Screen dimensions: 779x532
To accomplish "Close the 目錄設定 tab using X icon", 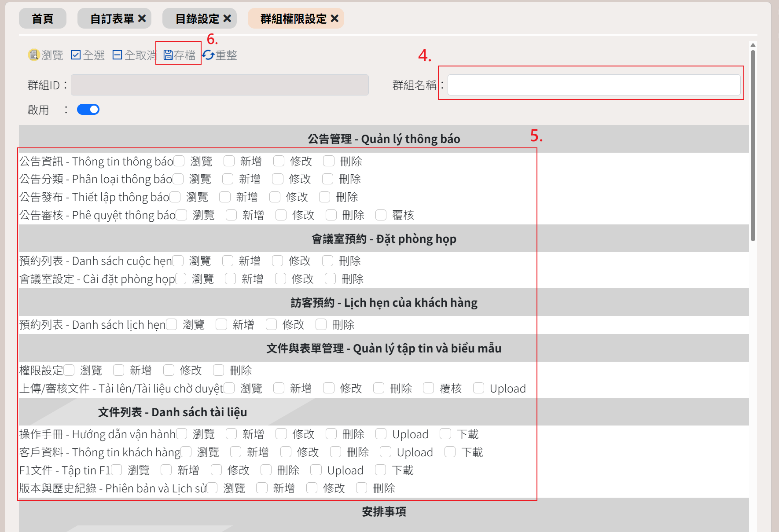I will (x=227, y=18).
